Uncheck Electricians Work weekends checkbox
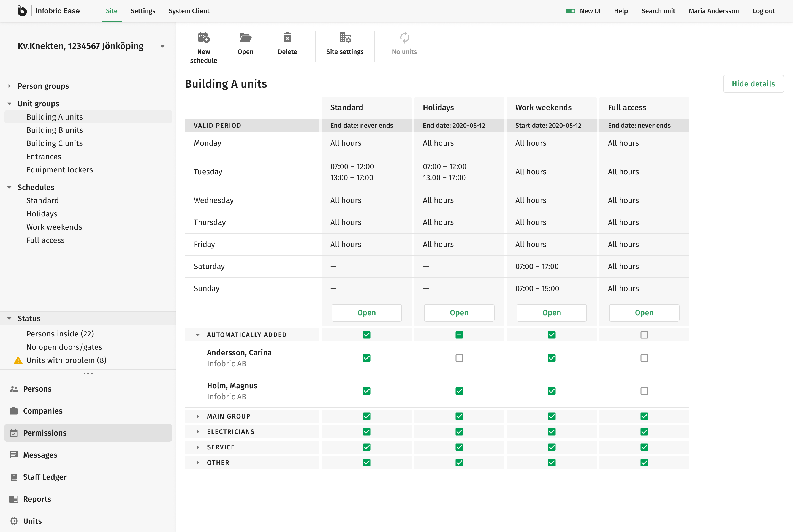Image resolution: width=793 pixels, height=532 pixels. [552, 431]
